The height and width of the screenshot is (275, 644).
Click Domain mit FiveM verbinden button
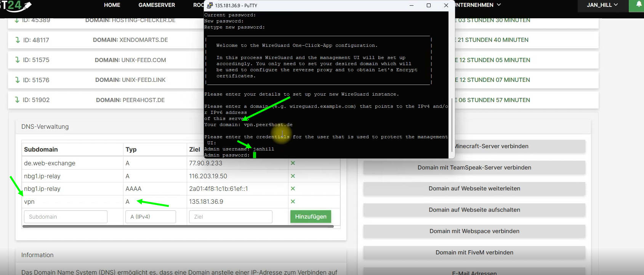pyautogui.click(x=474, y=253)
